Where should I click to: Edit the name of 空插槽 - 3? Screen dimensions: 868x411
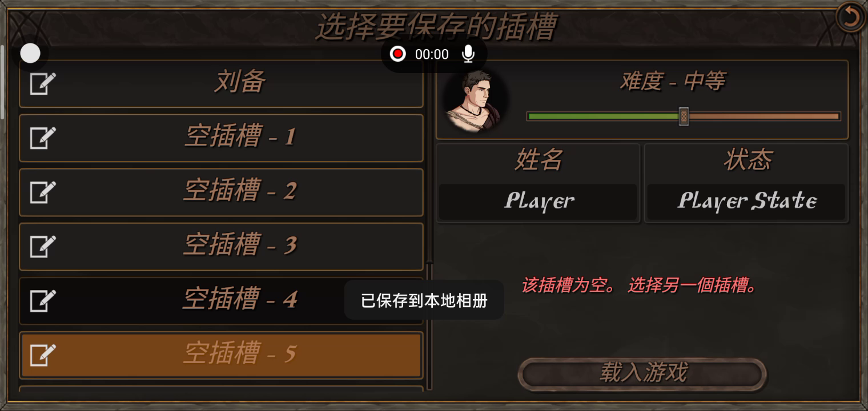pos(43,246)
